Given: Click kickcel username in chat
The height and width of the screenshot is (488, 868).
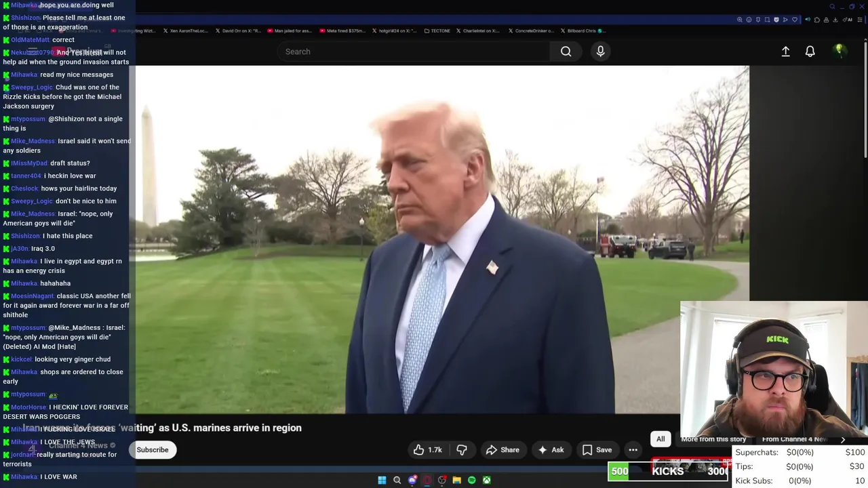Looking at the screenshot, I should pyautogui.click(x=21, y=359).
